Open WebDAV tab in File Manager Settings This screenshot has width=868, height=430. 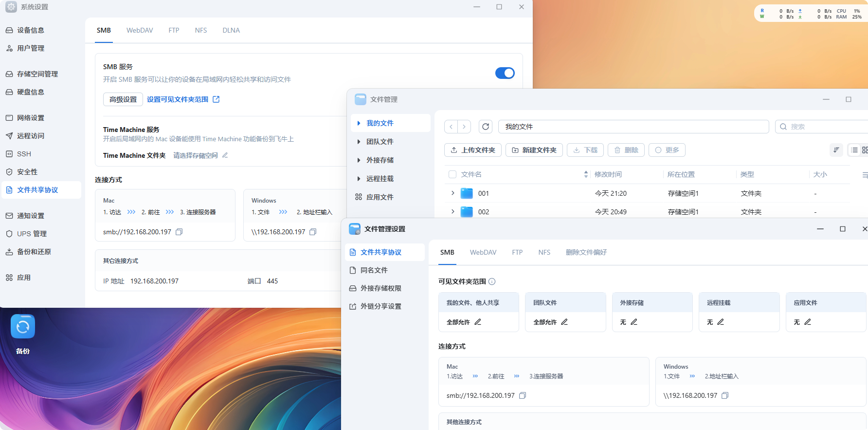483,252
